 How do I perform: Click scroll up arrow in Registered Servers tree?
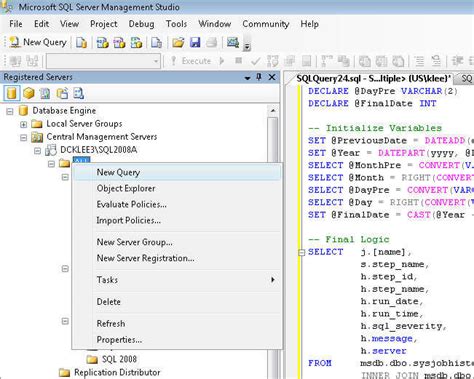[x=273, y=111]
